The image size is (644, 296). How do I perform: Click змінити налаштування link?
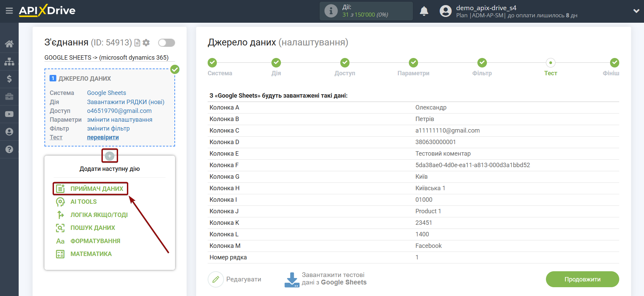pyautogui.click(x=120, y=120)
